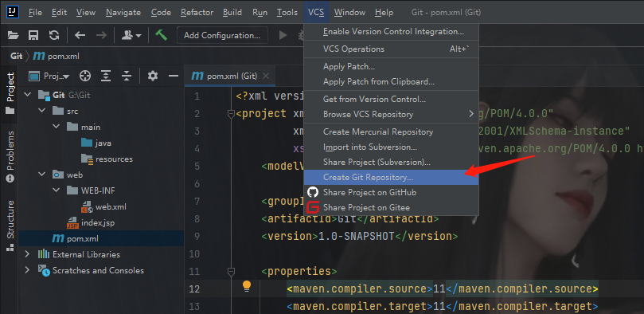
Task: Open the Refactor menu
Action: click(x=197, y=12)
